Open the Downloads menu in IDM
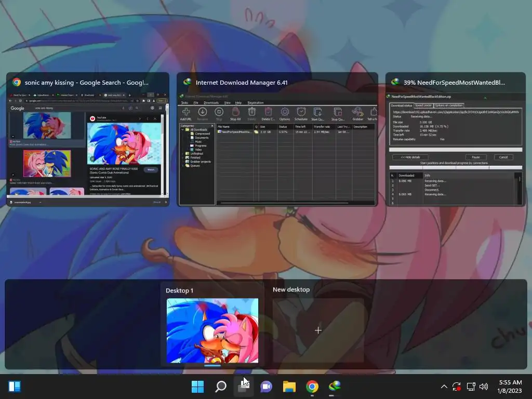532x399 pixels. (x=211, y=102)
